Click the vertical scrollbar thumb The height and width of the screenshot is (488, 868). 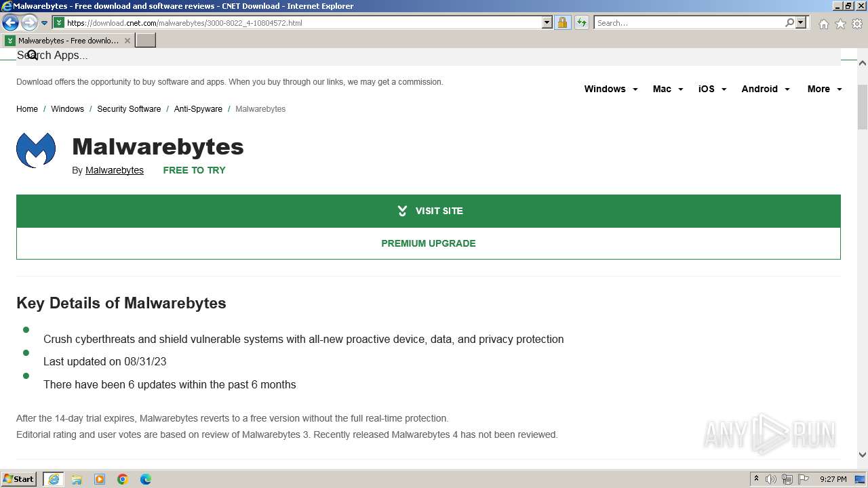[863, 106]
